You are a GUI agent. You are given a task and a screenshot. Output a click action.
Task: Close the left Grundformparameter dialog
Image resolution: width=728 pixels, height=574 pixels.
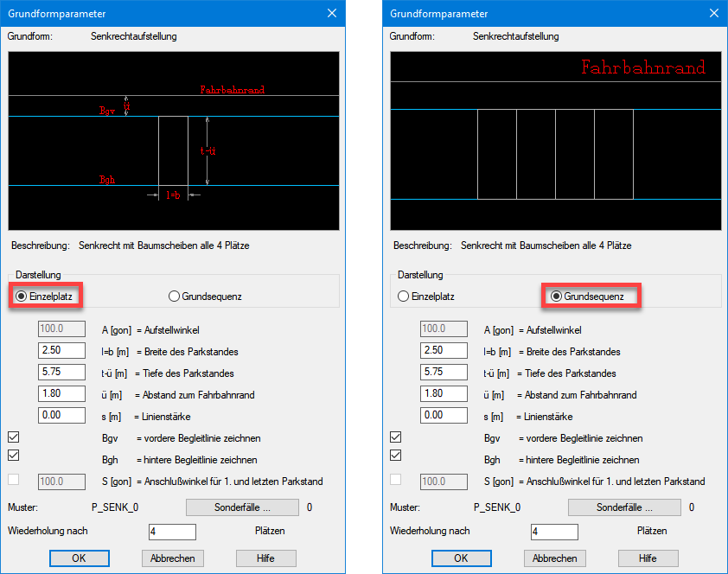332,13
